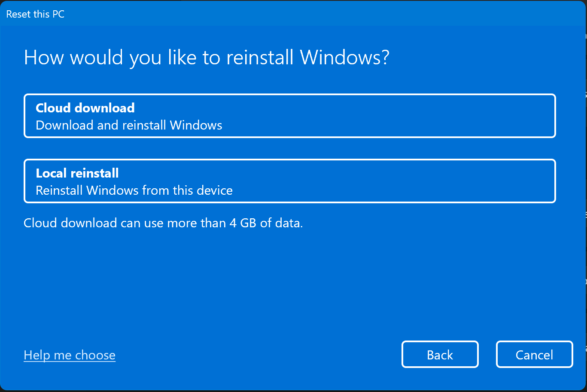587x392 pixels.
Task: Click the 'Download and reinstall Windows' description
Action: [129, 125]
